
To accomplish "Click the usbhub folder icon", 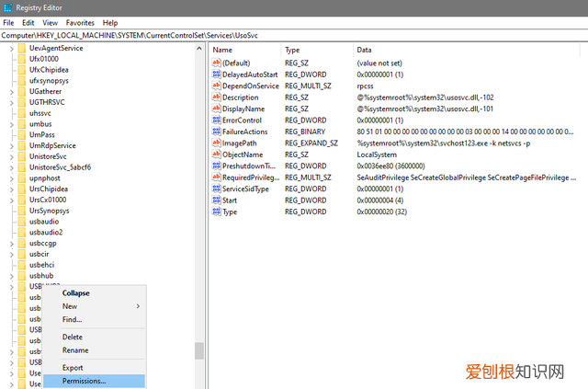I will pos(22,276).
